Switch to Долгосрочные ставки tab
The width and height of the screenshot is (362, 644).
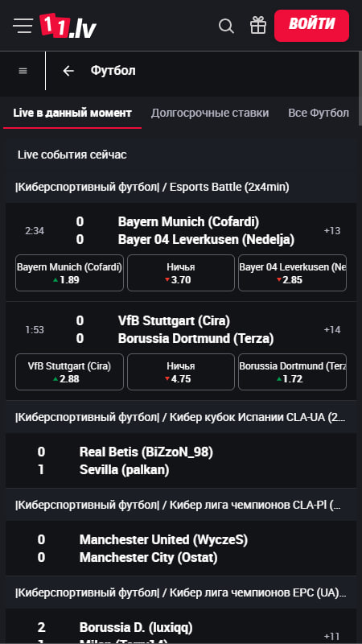pyautogui.click(x=210, y=113)
